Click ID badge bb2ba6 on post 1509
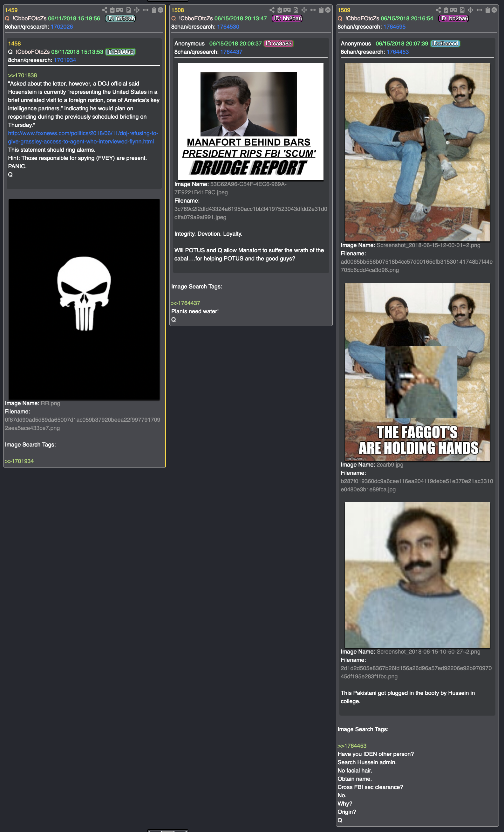The height and width of the screenshot is (832, 504). point(453,18)
